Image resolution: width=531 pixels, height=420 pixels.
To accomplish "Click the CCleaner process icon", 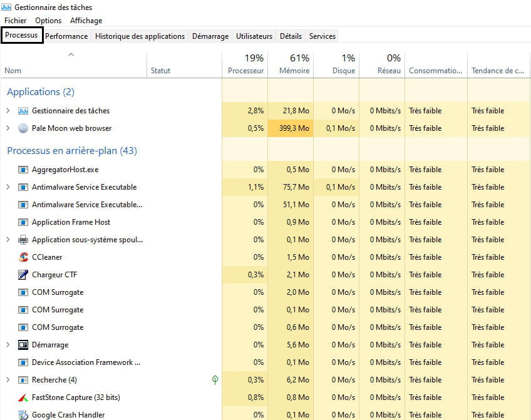I will pos(23,257).
